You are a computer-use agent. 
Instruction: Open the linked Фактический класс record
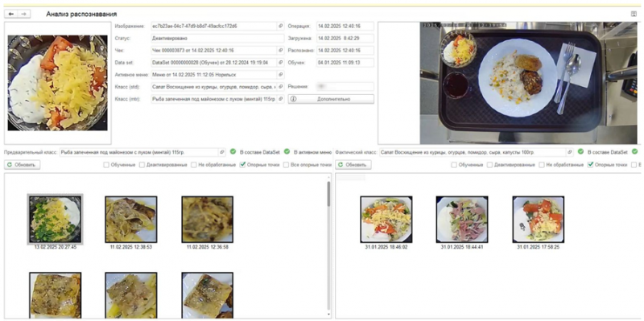(x=569, y=152)
